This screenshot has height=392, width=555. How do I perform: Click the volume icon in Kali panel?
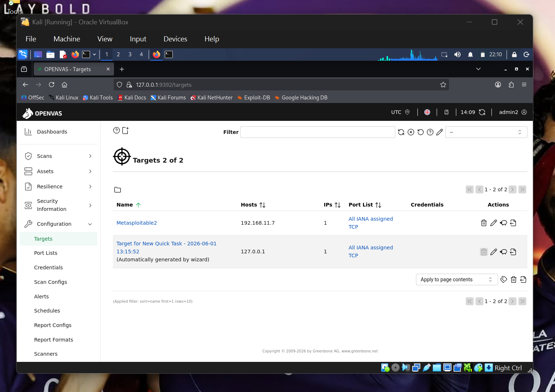point(457,54)
